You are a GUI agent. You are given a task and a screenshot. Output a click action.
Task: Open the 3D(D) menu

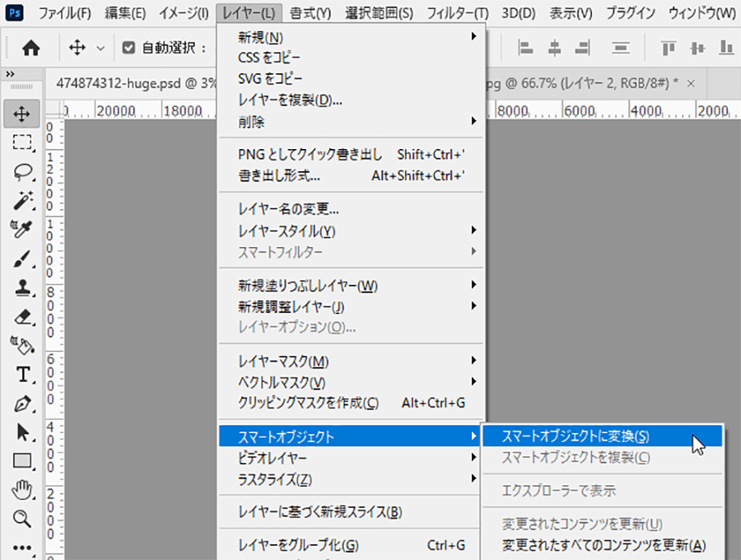coord(519,12)
